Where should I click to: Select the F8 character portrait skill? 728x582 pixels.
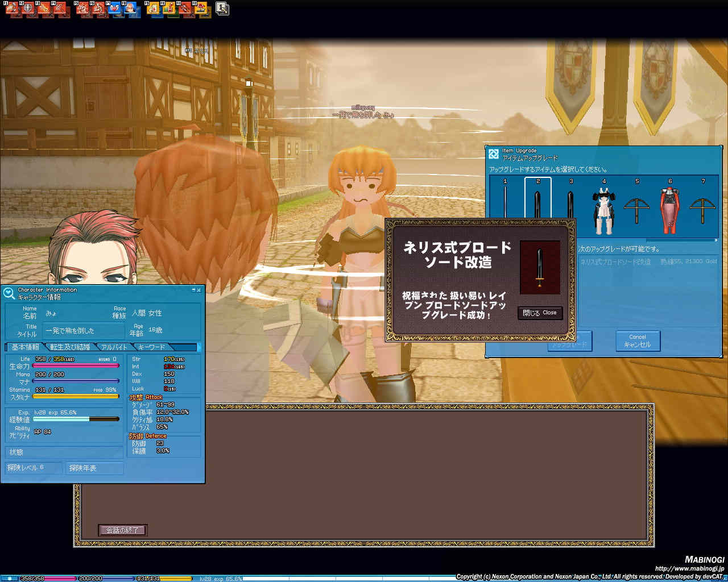(131, 9)
